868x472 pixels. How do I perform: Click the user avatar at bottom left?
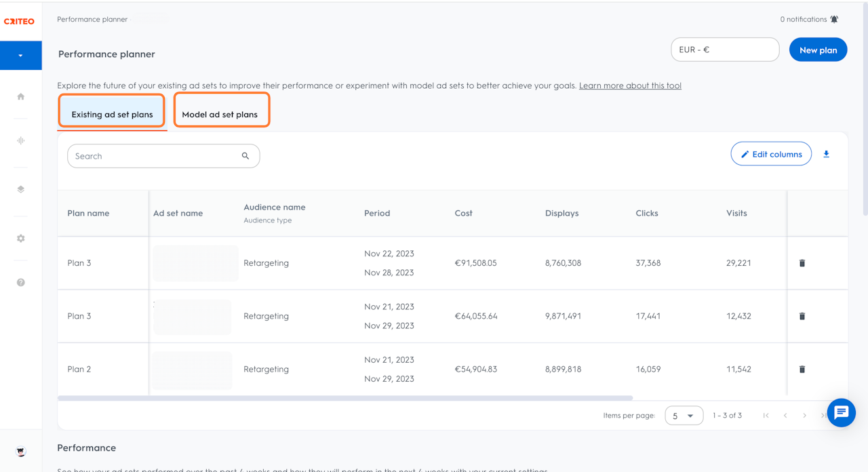pyautogui.click(x=21, y=452)
